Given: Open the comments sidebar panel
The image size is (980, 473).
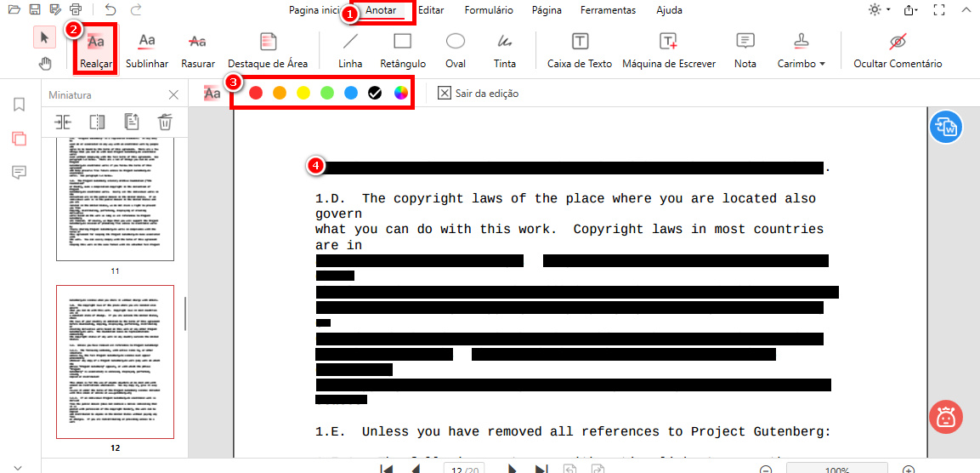Looking at the screenshot, I should point(20,173).
